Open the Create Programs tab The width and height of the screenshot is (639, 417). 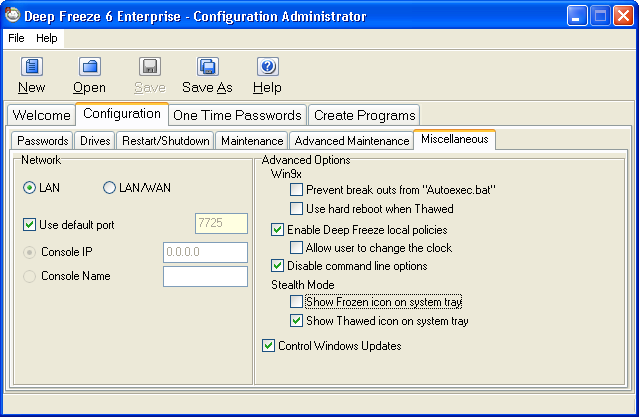[x=364, y=115]
